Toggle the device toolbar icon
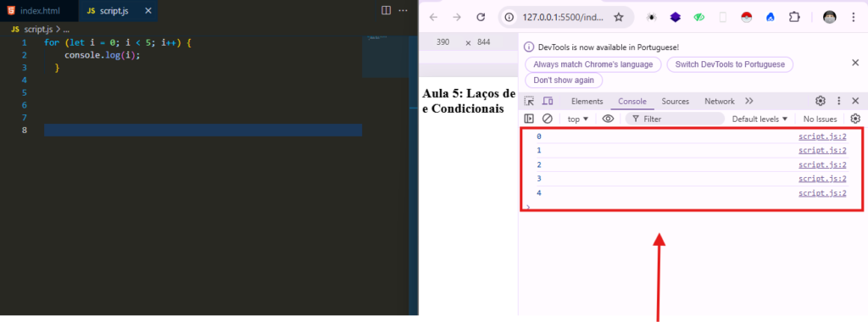The image size is (868, 322). [x=548, y=101]
